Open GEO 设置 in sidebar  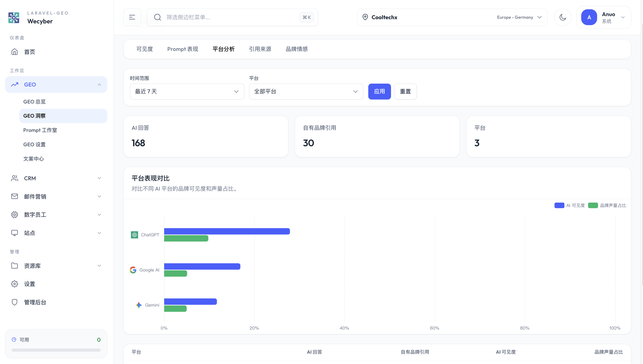(63, 144)
